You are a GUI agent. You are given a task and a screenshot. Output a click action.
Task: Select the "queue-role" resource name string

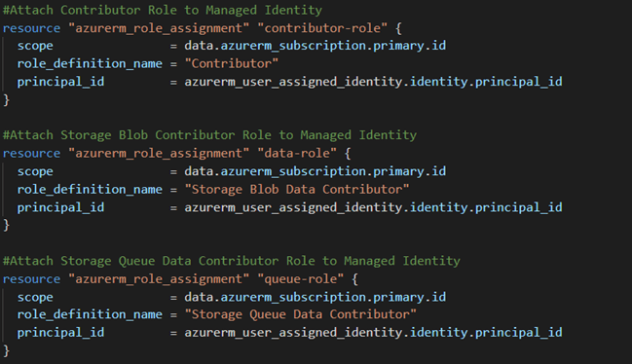coord(300,279)
